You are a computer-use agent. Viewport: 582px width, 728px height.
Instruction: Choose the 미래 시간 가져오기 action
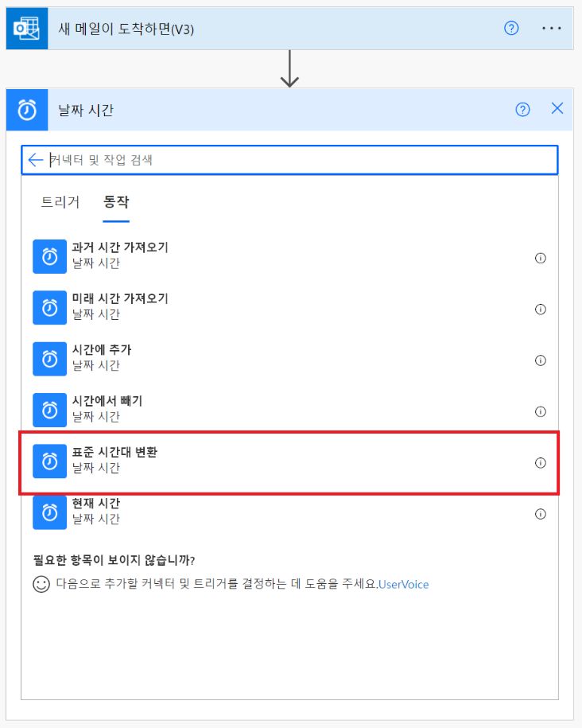click(289, 306)
